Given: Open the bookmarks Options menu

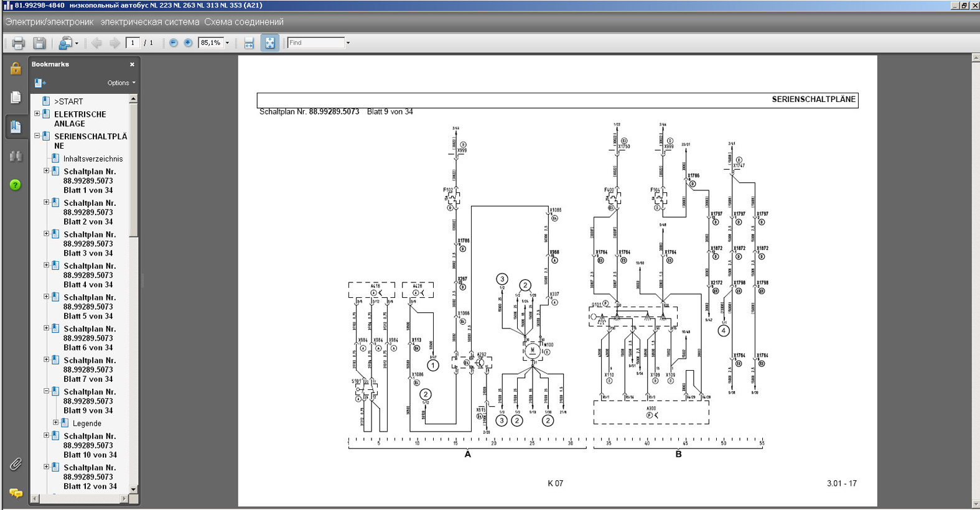Looking at the screenshot, I should point(121,83).
